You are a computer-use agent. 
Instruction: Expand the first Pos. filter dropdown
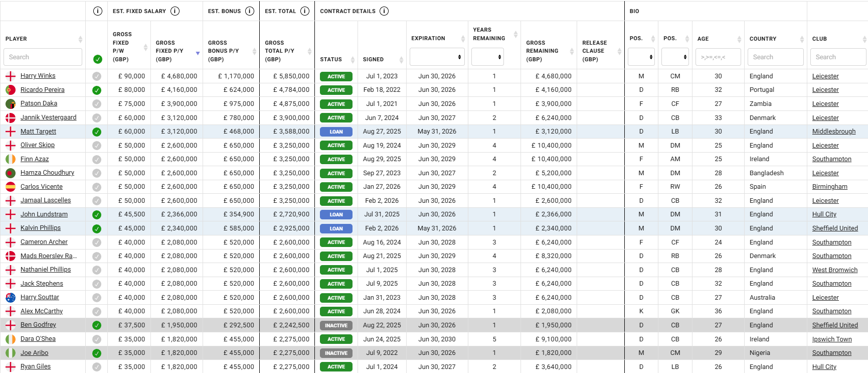pos(641,57)
